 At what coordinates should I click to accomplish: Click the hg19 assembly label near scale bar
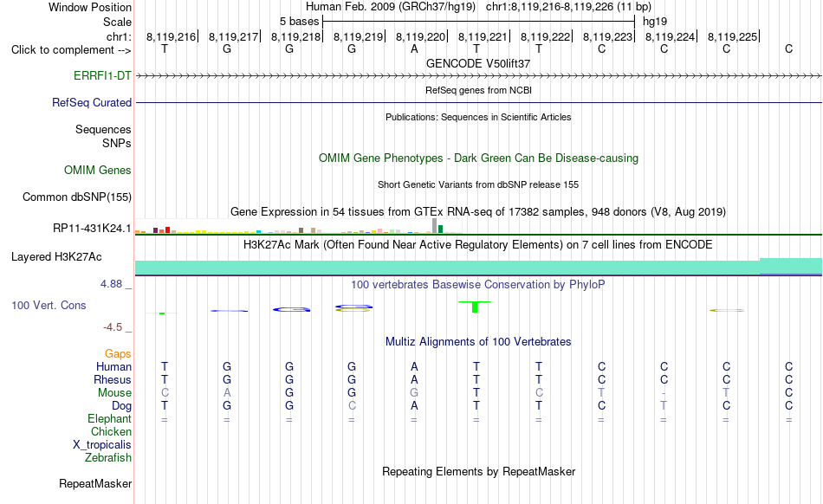(x=655, y=22)
